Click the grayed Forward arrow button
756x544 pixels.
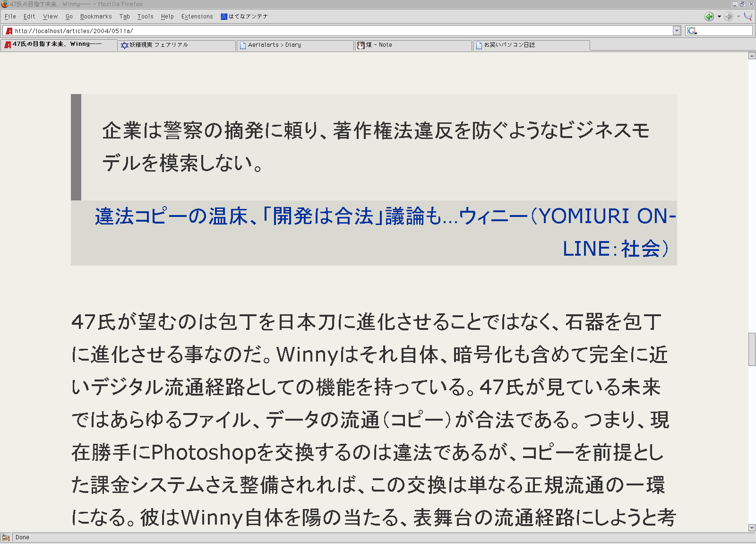point(729,17)
